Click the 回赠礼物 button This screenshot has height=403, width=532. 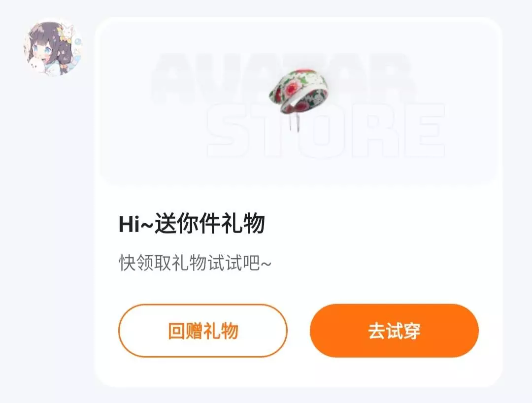pyautogui.click(x=203, y=331)
